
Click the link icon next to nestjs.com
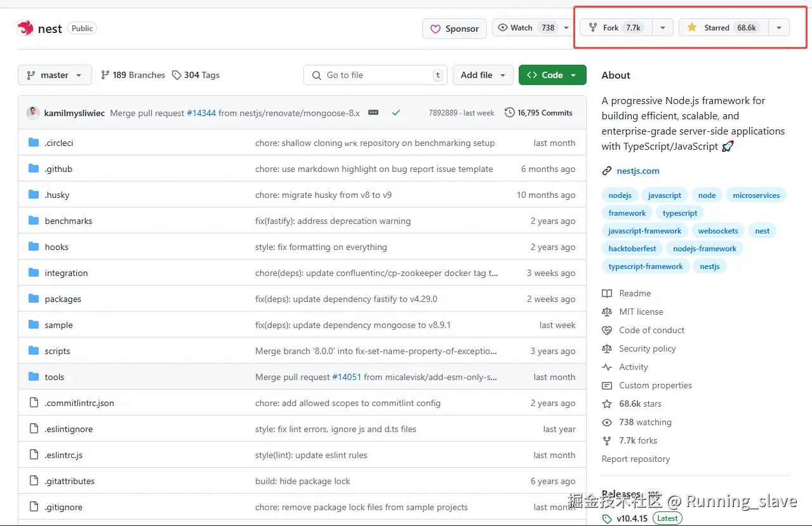coord(607,171)
